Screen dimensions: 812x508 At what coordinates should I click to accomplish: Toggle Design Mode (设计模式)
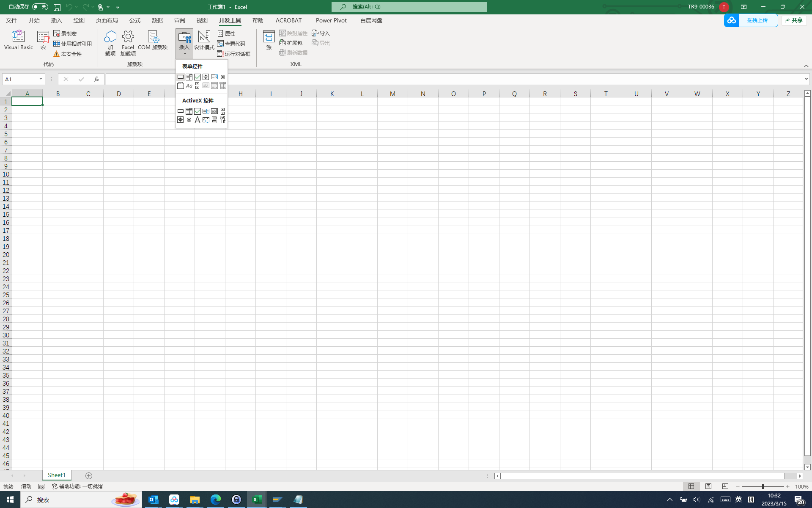coord(204,41)
